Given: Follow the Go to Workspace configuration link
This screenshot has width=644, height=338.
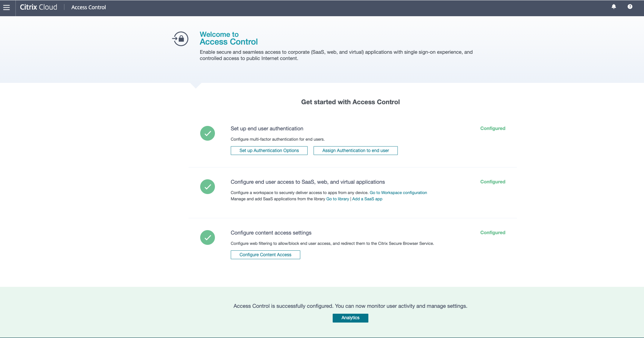Looking at the screenshot, I should [x=398, y=193].
